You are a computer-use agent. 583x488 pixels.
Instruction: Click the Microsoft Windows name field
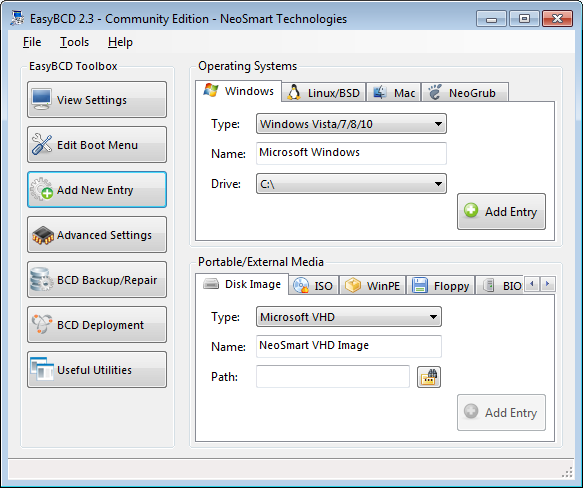(351, 153)
